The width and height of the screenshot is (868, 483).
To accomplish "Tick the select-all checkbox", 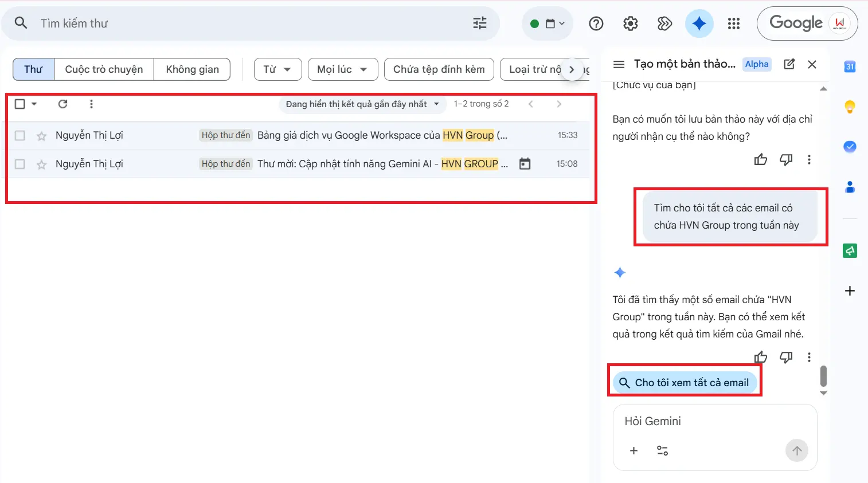I will click(19, 104).
